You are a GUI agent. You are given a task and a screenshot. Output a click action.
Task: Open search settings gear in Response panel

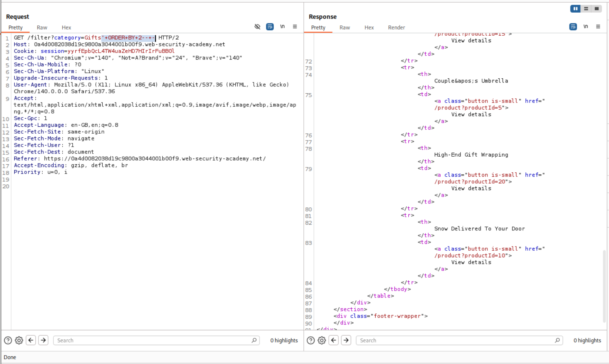pos(322,340)
